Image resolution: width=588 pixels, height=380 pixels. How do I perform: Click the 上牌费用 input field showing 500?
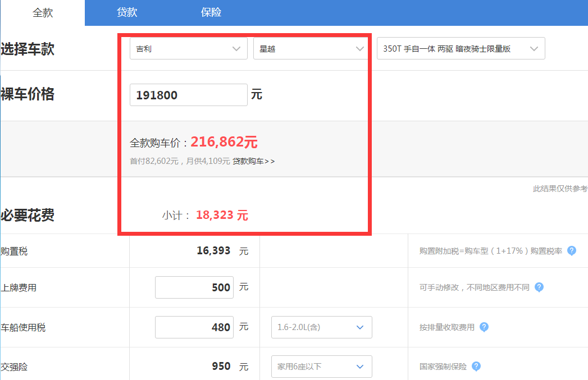point(194,287)
